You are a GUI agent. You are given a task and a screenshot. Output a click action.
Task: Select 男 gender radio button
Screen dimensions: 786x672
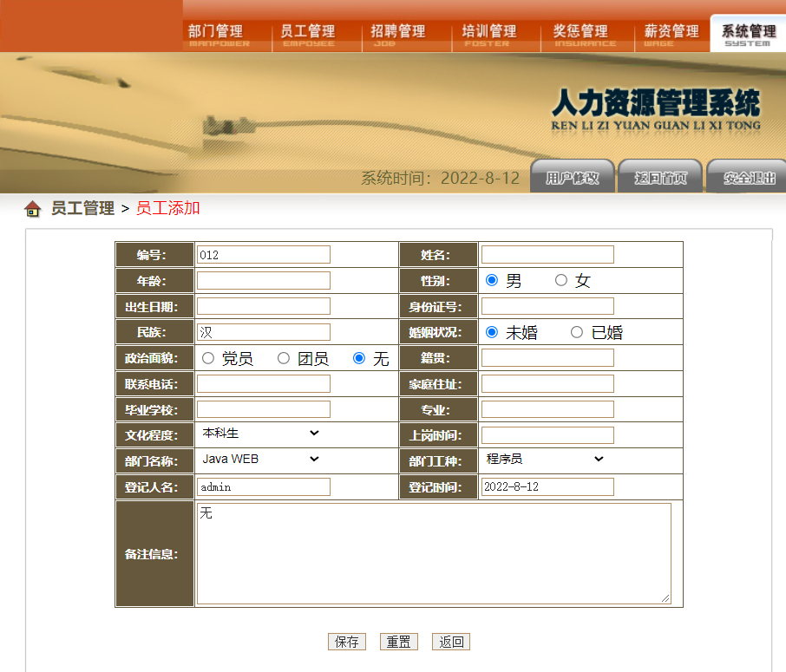pos(492,280)
